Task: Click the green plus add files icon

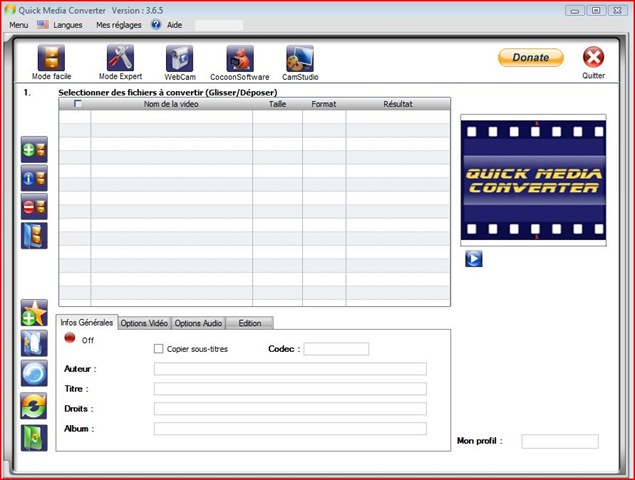Action: [x=34, y=149]
